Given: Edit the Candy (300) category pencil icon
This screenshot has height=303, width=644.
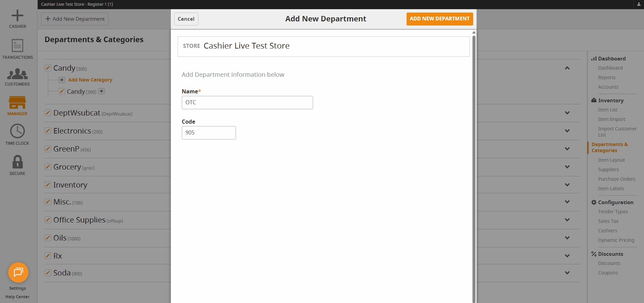Looking at the screenshot, I should [x=62, y=91].
